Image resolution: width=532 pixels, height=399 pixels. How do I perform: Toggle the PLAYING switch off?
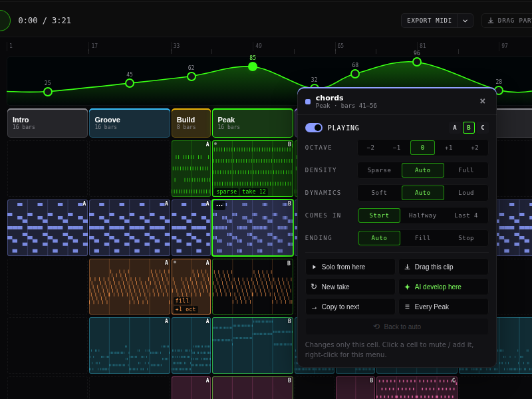(x=314, y=128)
